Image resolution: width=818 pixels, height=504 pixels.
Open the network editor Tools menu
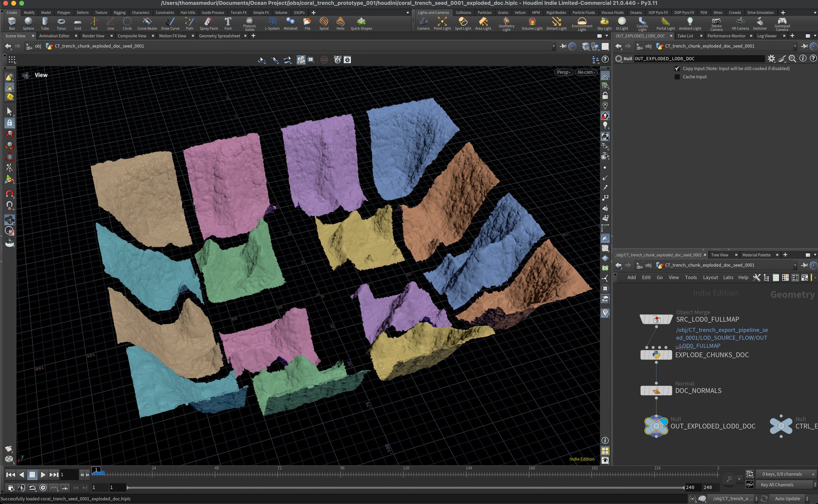pos(691,278)
